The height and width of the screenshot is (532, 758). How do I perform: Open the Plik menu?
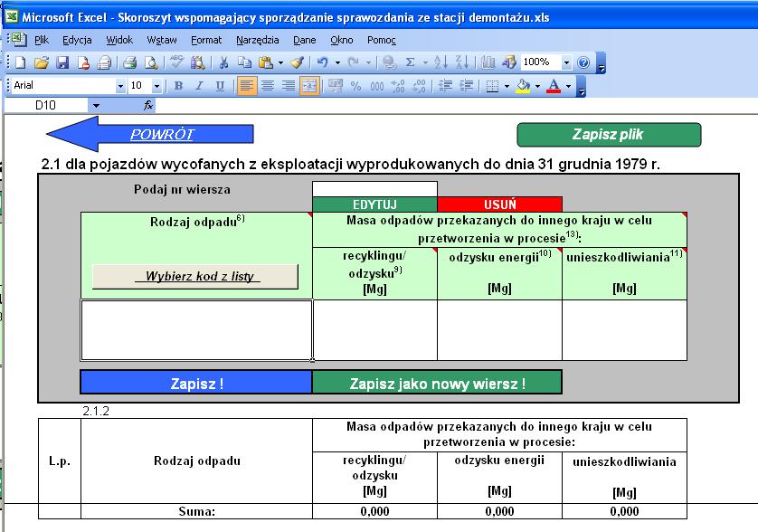tap(41, 40)
